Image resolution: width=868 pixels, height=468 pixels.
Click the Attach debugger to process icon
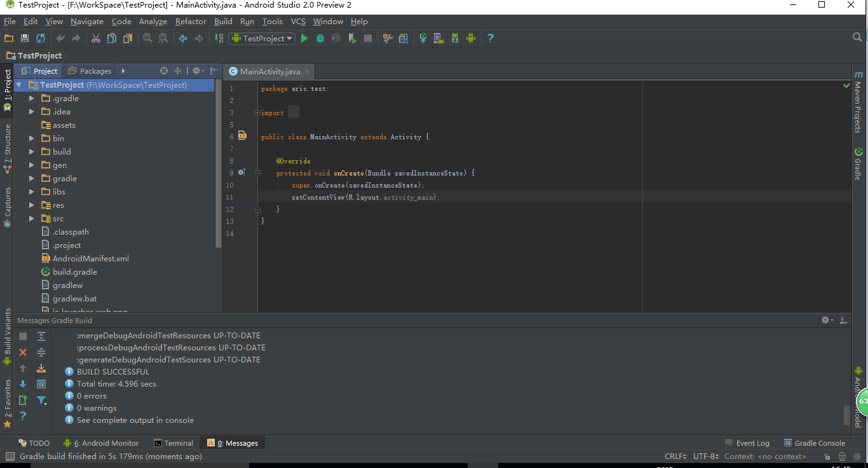pyautogui.click(x=352, y=38)
